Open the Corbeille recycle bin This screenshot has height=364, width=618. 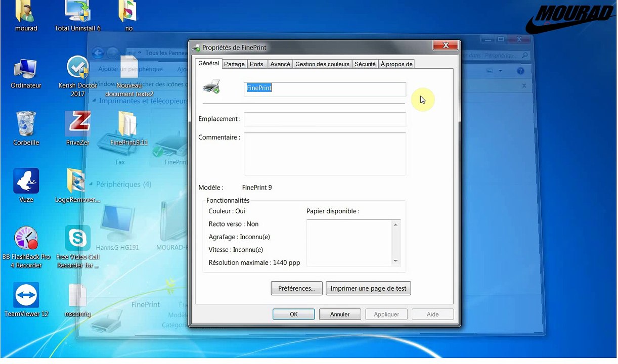tap(26, 129)
